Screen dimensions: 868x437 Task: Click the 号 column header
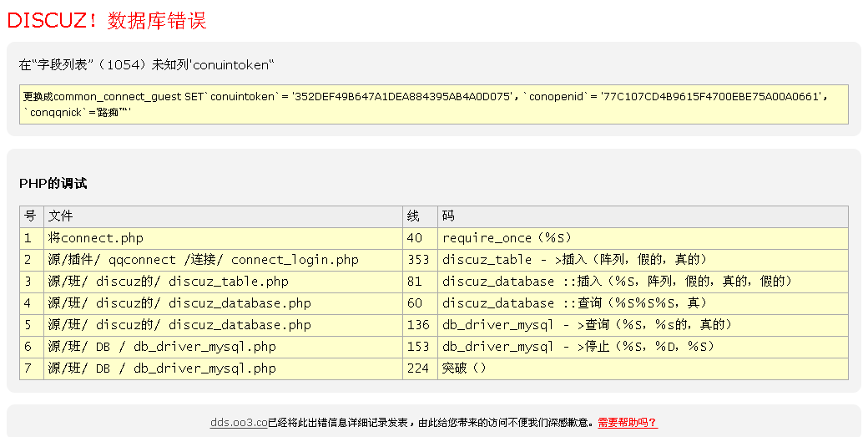(32, 216)
